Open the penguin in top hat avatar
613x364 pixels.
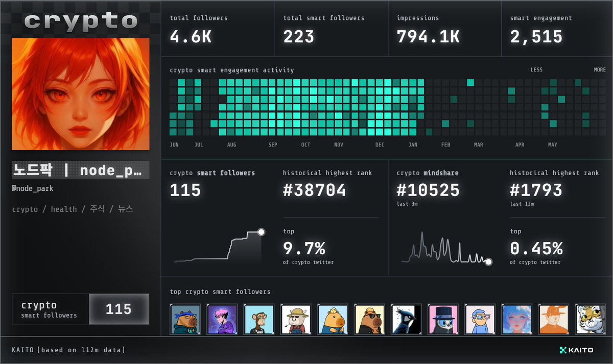point(443,320)
